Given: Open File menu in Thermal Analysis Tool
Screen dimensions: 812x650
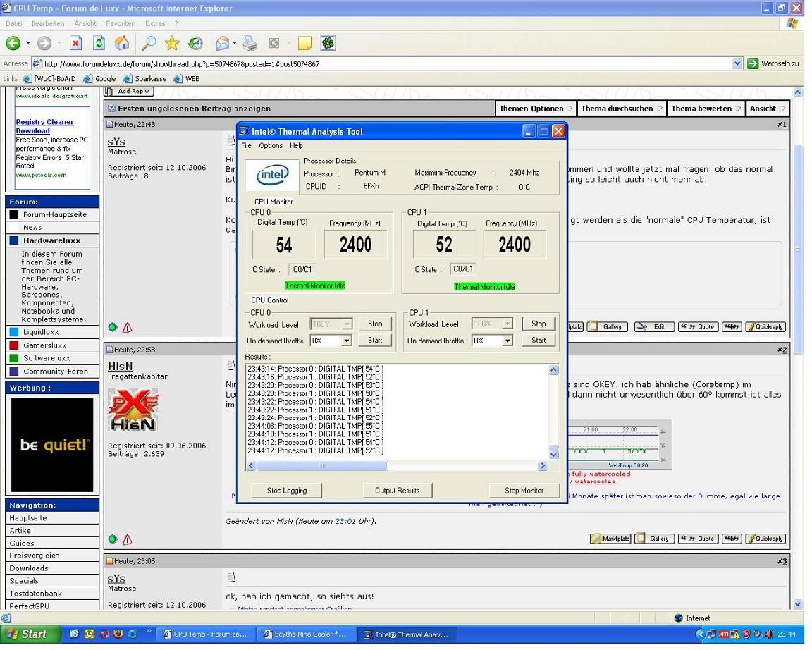Looking at the screenshot, I should pyautogui.click(x=246, y=145).
